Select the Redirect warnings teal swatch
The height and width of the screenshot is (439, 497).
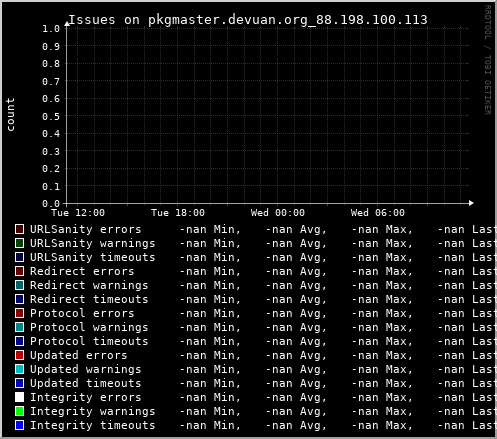point(20,285)
